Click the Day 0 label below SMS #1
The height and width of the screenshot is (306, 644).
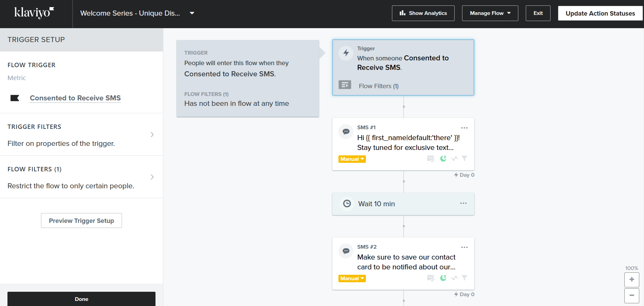pyautogui.click(x=464, y=175)
